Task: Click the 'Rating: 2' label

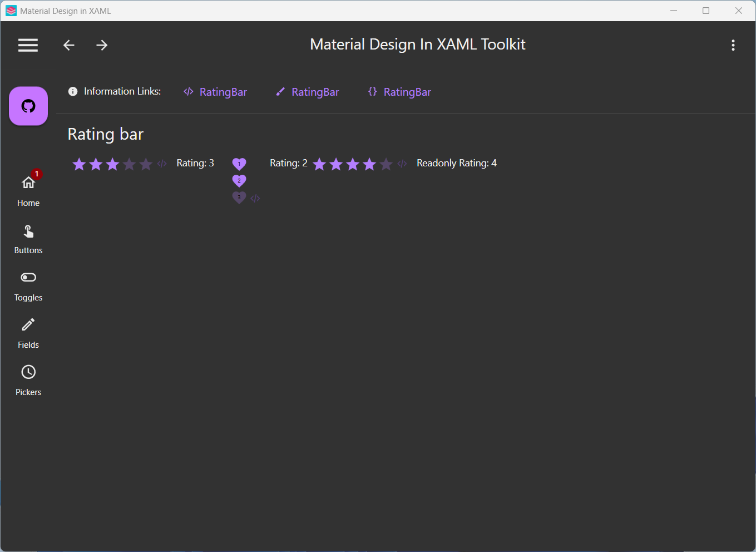Action: [x=289, y=163]
